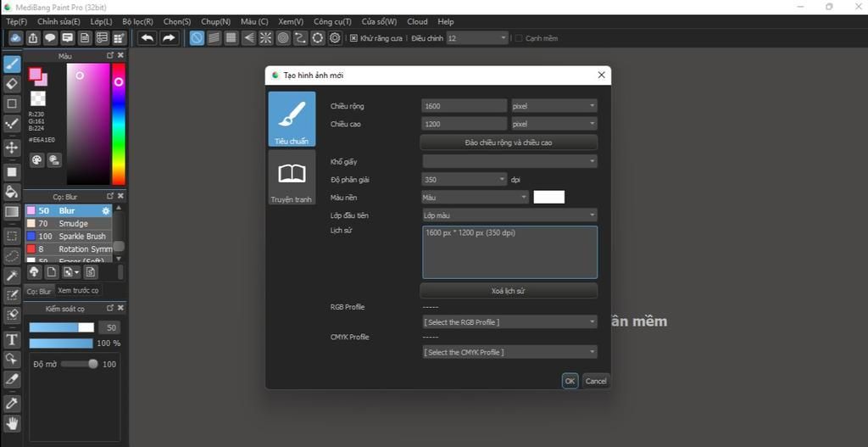Open Select the CMYK Profile dropdown
The width and height of the screenshot is (868, 447).
click(x=509, y=352)
